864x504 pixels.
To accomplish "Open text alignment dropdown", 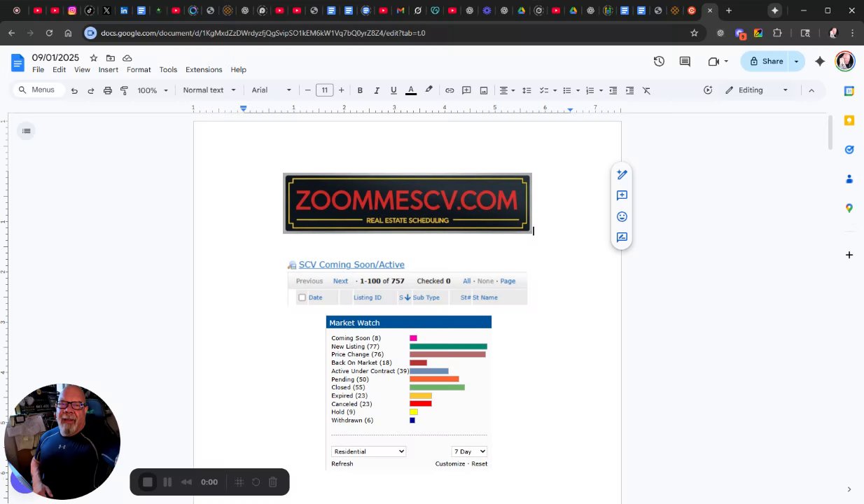I will click(507, 90).
